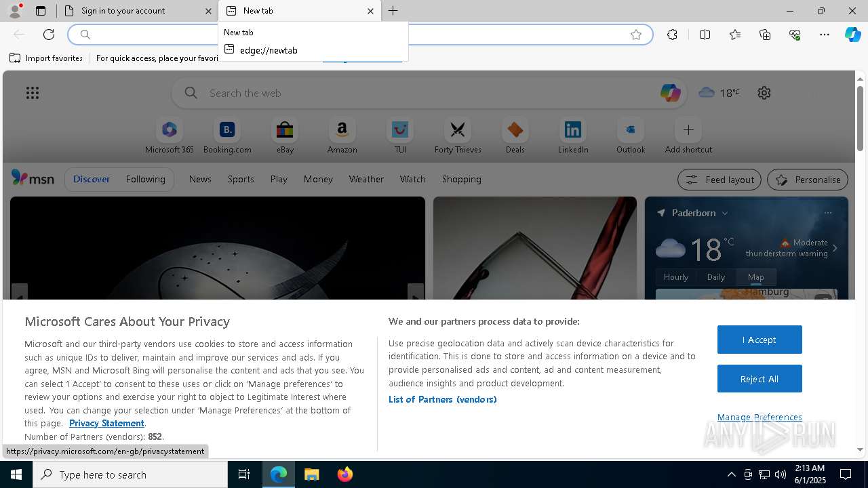Open Task View on taskbar
Viewport: 868px width, 488px height.
[244, 474]
